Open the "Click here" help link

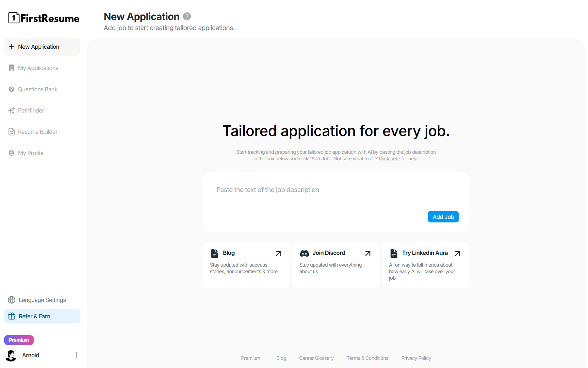click(x=389, y=158)
